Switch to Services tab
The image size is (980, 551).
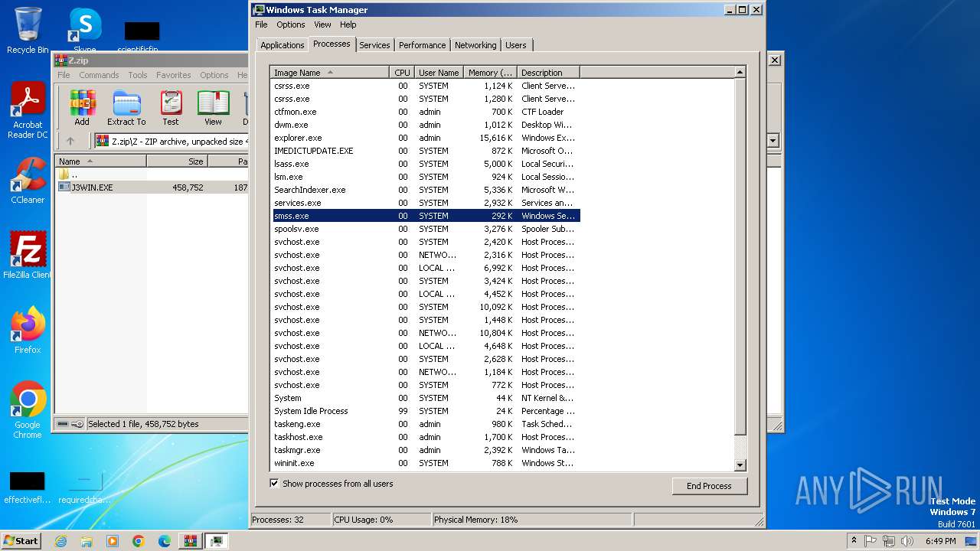(x=374, y=45)
